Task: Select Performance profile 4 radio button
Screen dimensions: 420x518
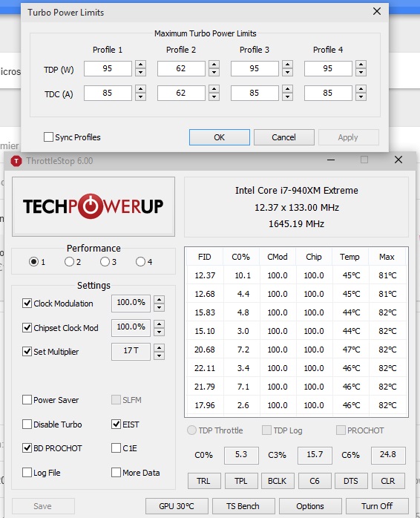Action: pos(140,262)
